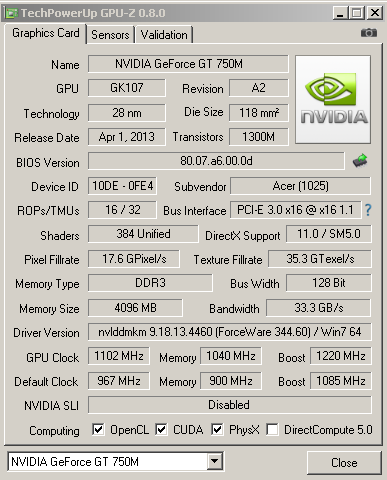Screen dimensions: 387x480
Task: Click the Device ID value 10DE - 0FE4
Action: pyautogui.click(x=122, y=186)
